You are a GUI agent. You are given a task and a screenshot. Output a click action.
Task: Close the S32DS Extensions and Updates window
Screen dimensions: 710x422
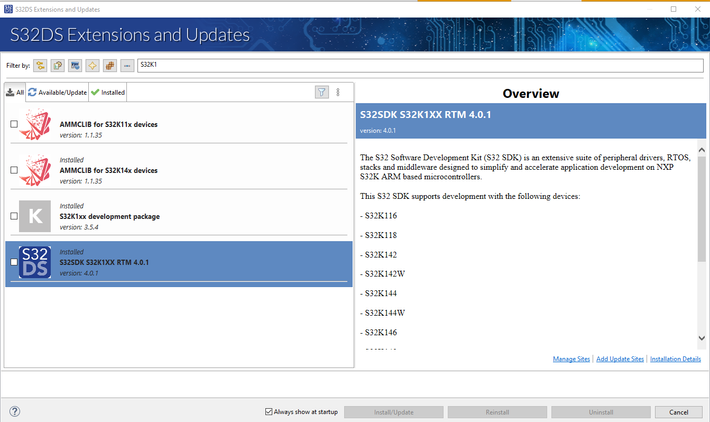[698, 9]
